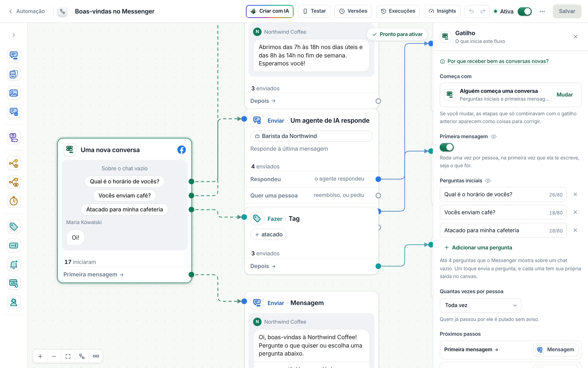Click 'Vocês enviam café?' chip on trigger card
588x368 pixels.
[124, 195]
